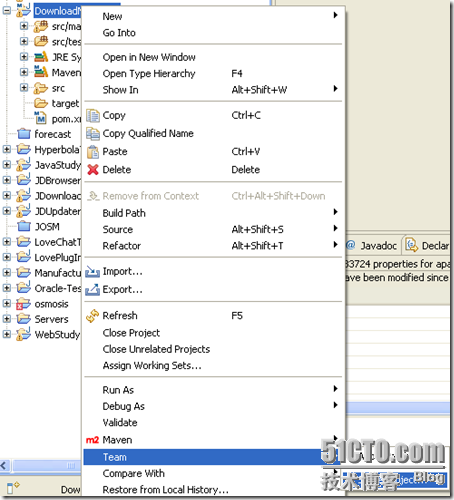Screen dimensions: 454x500
Task: Switch to the Javadoc tab
Action: pyautogui.click(x=373, y=246)
